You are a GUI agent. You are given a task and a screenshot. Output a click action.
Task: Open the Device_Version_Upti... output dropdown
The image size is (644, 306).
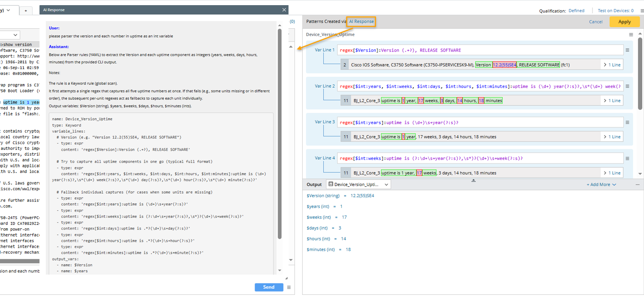[x=358, y=185]
